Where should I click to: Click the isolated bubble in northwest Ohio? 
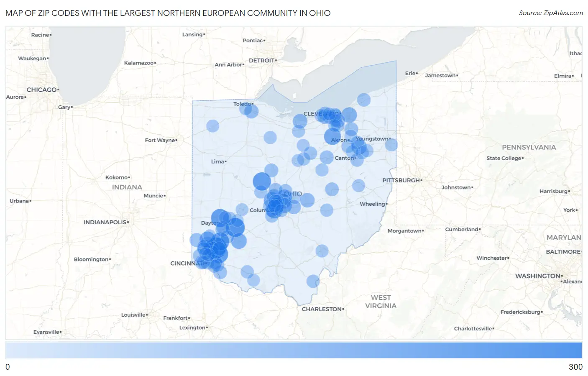pyautogui.click(x=213, y=126)
